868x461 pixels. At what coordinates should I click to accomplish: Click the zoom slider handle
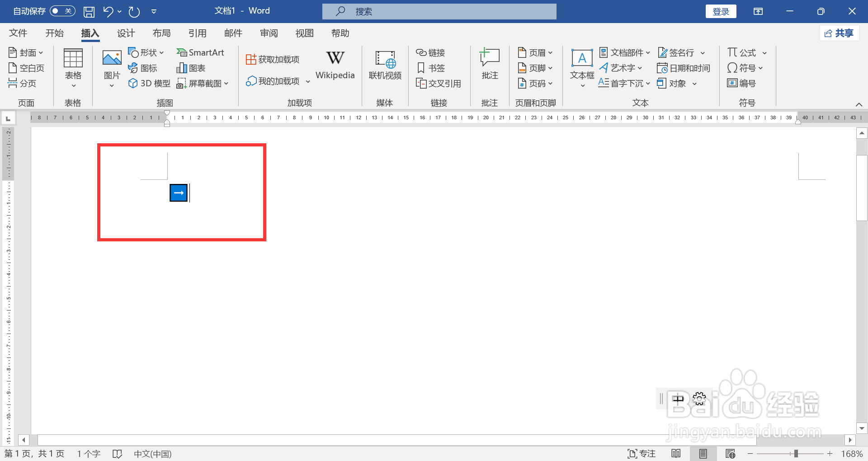pyautogui.click(x=796, y=454)
